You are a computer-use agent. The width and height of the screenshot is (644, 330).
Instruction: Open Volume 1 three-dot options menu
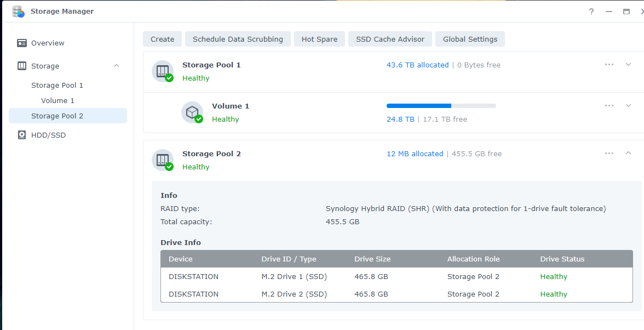click(x=609, y=106)
